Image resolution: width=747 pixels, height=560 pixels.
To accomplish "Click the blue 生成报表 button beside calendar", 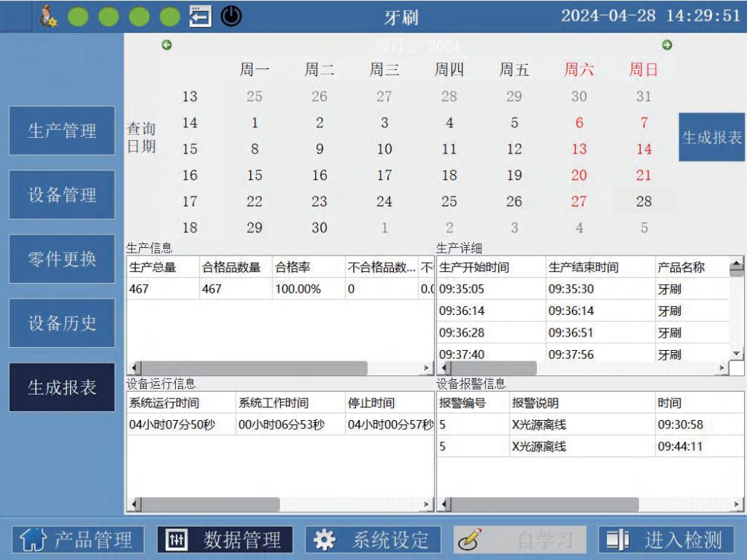I will click(x=712, y=138).
